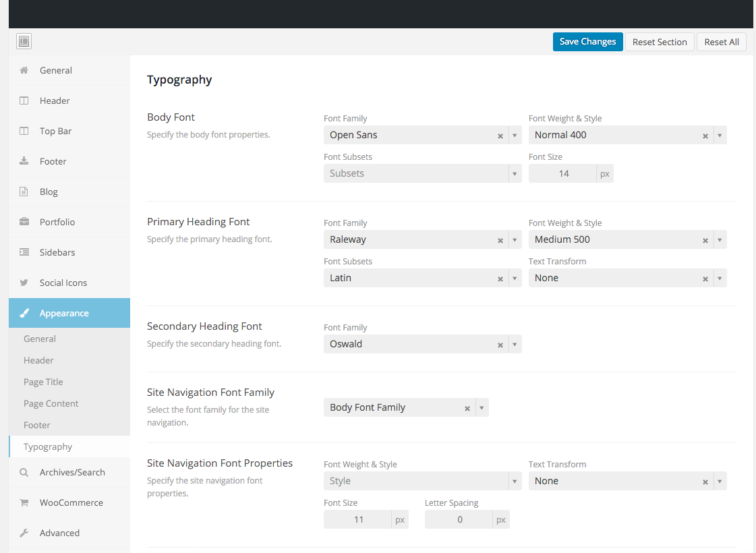Open WooCommerce via the cart icon
The image size is (756, 553).
pos(24,502)
